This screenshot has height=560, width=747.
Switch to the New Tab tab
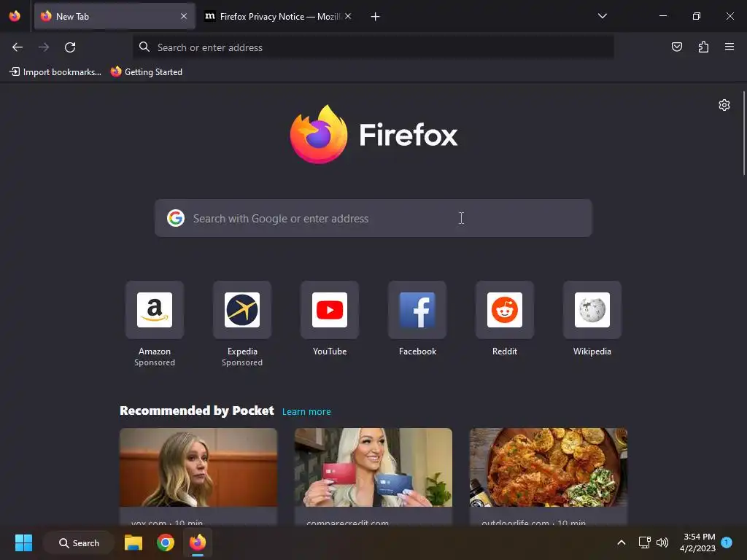point(115,16)
